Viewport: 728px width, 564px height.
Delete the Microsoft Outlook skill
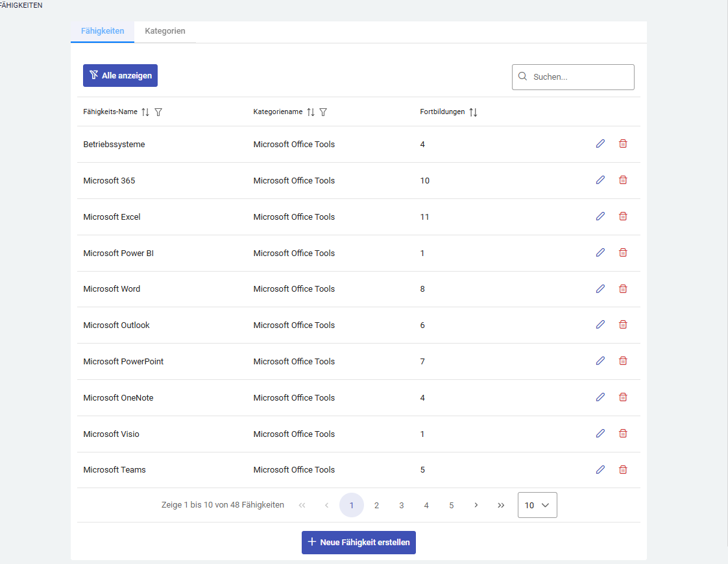click(623, 325)
